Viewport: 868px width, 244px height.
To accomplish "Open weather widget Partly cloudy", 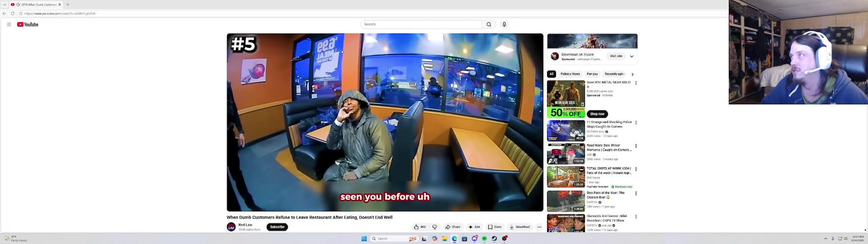I will (x=16, y=239).
